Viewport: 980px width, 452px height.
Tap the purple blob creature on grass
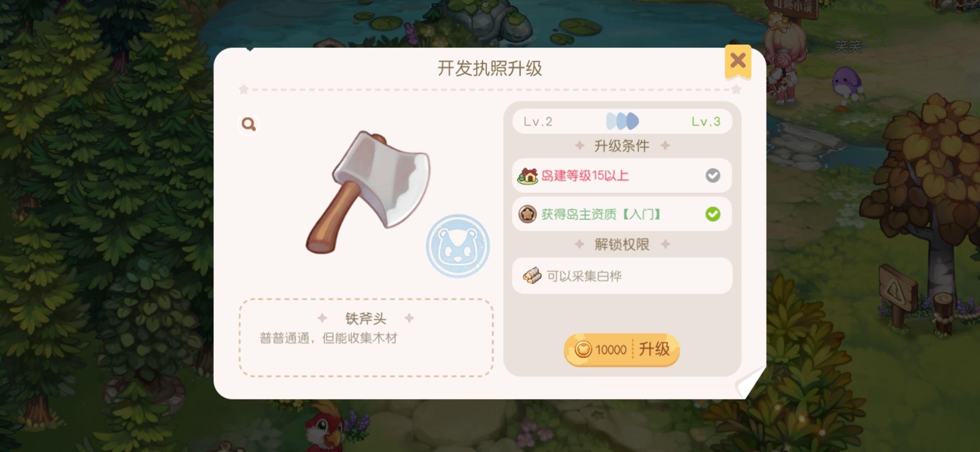(846, 82)
